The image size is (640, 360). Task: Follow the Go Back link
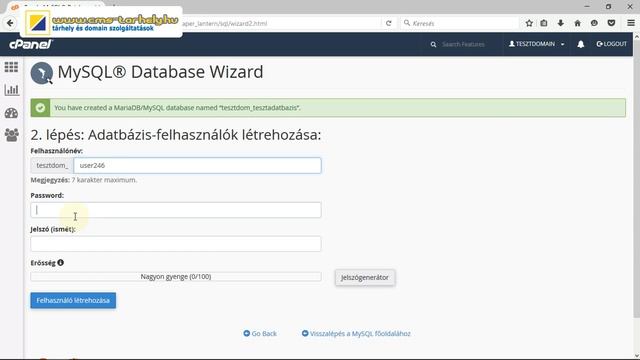click(x=260, y=333)
